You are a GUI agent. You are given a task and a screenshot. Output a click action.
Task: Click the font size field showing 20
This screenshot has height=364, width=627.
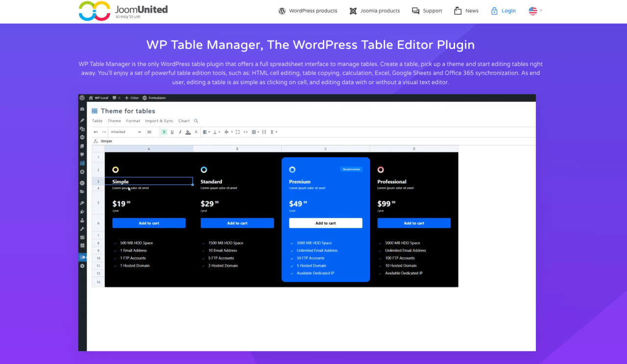pyautogui.click(x=150, y=132)
